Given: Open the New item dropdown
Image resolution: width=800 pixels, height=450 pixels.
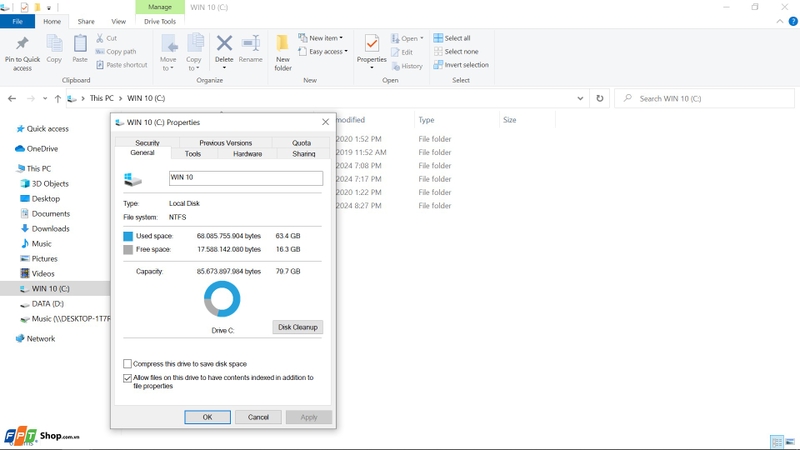Looking at the screenshot, I should 320,38.
